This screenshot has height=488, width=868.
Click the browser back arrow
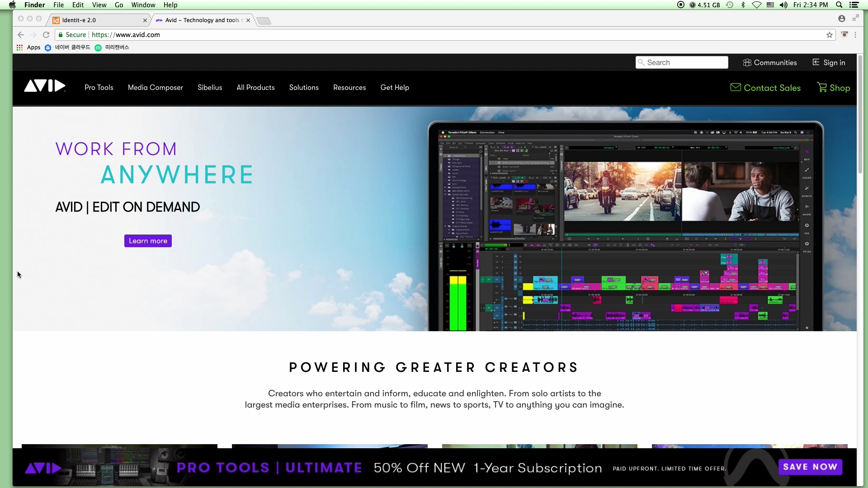(20, 35)
